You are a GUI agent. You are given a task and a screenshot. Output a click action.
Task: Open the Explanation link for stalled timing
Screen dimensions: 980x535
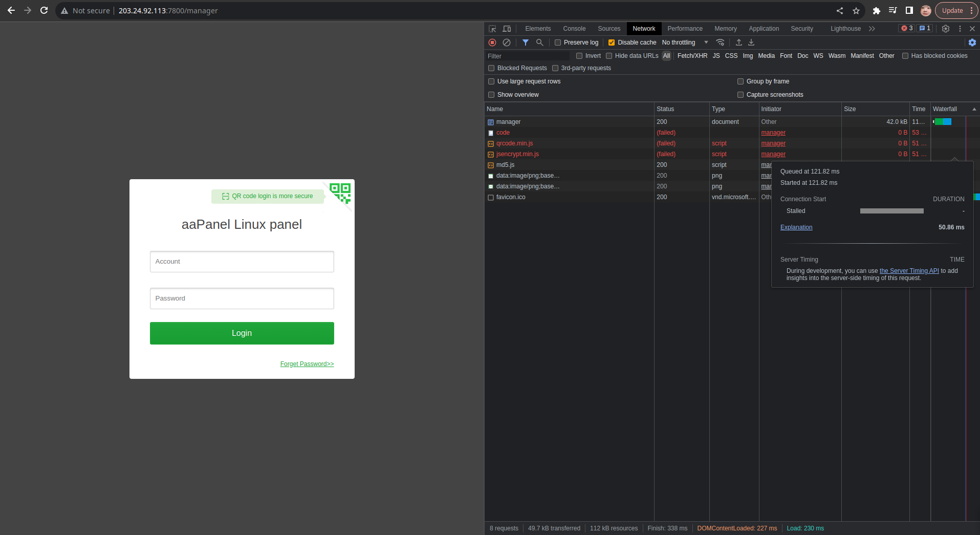coord(796,227)
